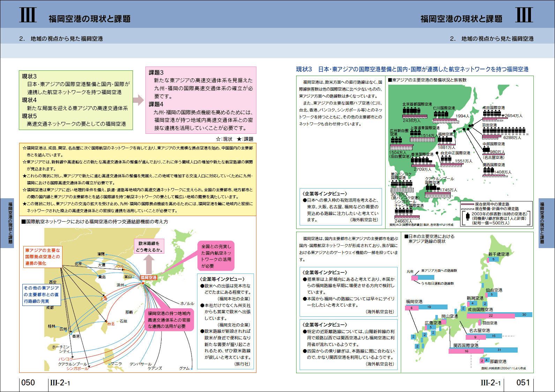Click the 済州 label on the route map
Screen dimensions: 555x392
(120, 285)
